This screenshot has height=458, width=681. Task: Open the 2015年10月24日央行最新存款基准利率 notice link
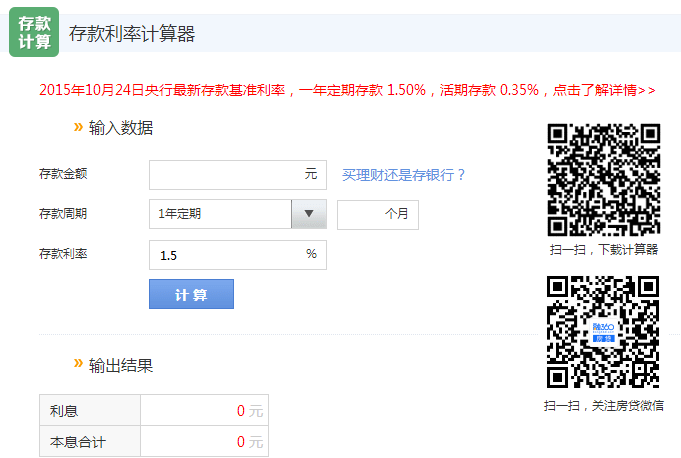pos(347,90)
